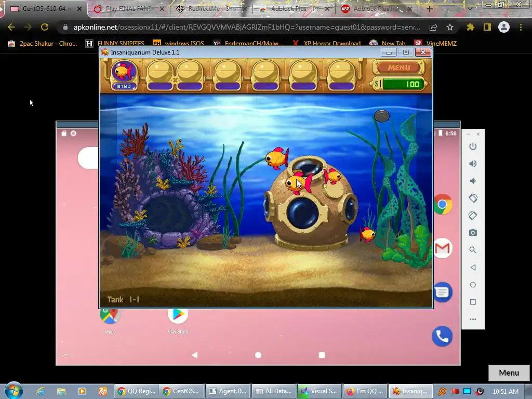This screenshot has height=399, width=532.
Task: Open a new browser tab
Action: click(429, 9)
